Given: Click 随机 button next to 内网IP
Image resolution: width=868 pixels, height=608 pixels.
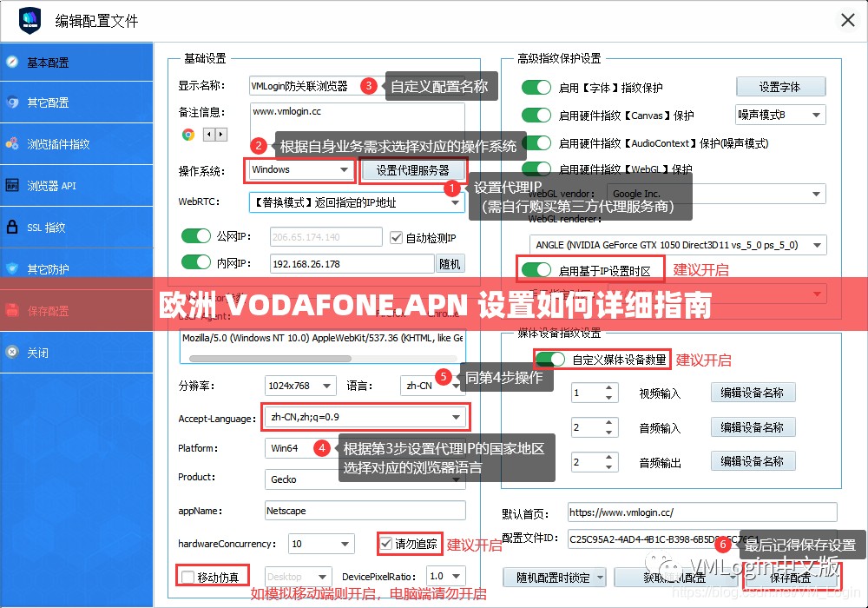Looking at the screenshot, I should pos(450,264).
